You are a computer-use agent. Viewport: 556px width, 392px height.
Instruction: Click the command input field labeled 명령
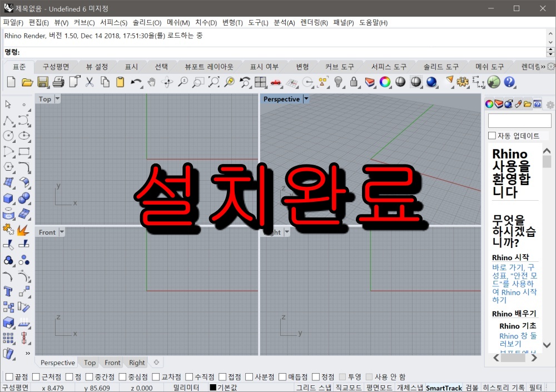click(111, 52)
